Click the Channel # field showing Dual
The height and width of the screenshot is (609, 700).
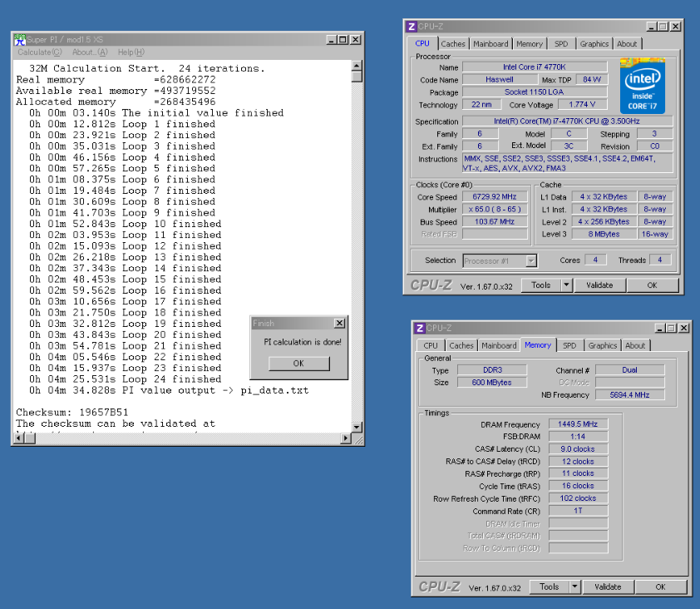[630, 370]
